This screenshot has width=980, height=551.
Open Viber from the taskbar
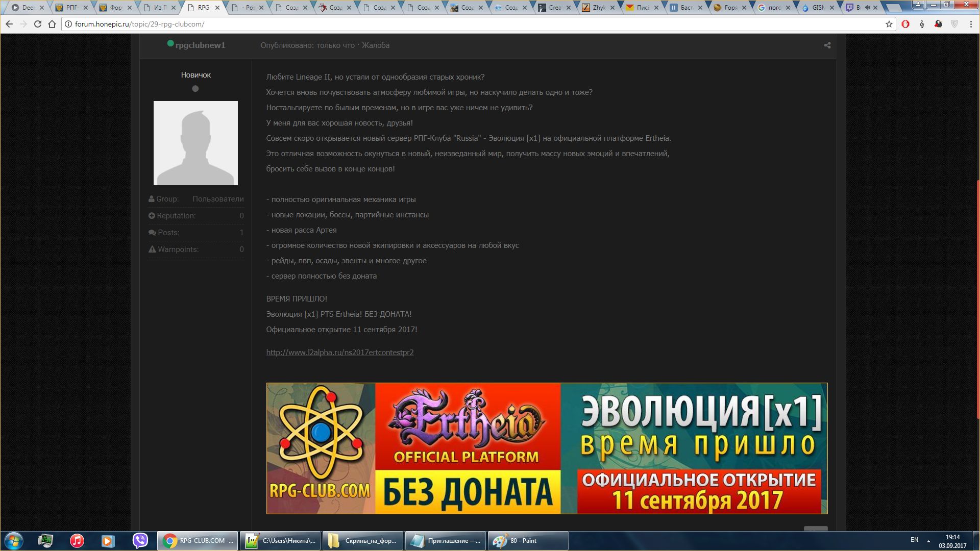[140, 541]
